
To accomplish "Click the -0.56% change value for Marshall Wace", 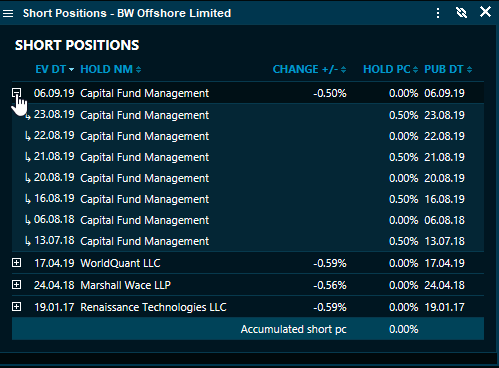I will pyautogui.click(x=330, y=285).
